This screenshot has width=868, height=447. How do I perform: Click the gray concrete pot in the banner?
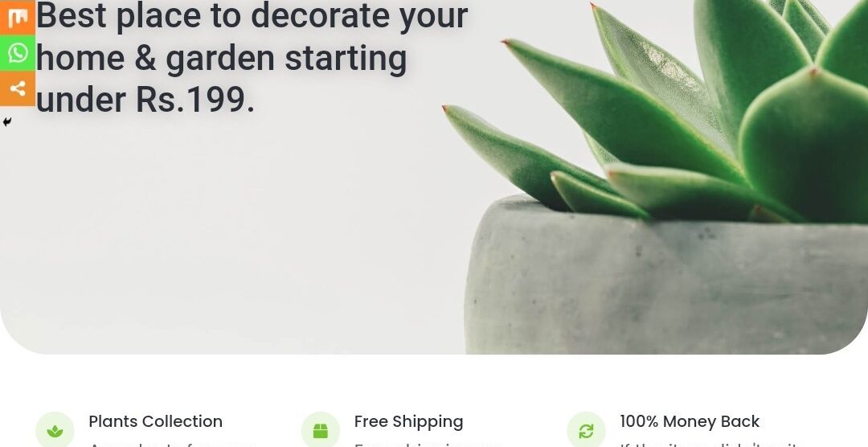(666, 282)
